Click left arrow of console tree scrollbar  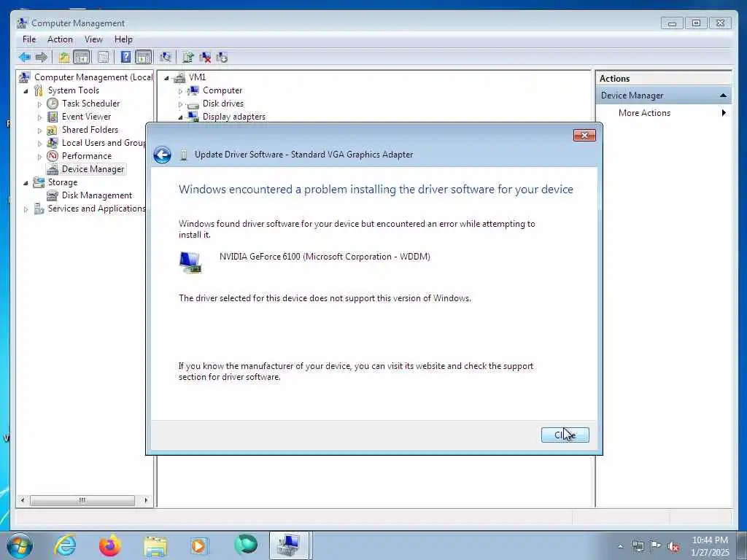click(x=23, y=500)
